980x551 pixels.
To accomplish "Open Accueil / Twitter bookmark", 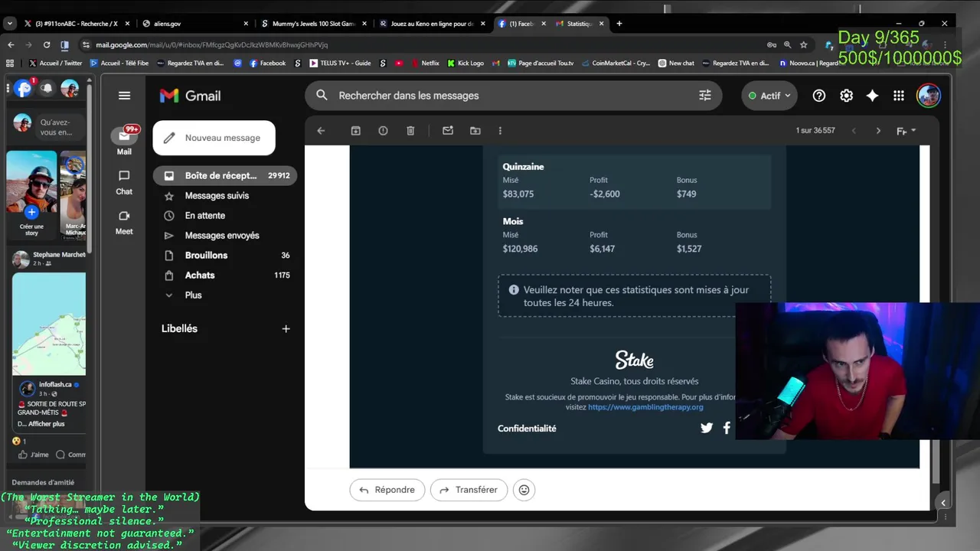I will click(55, 64).
